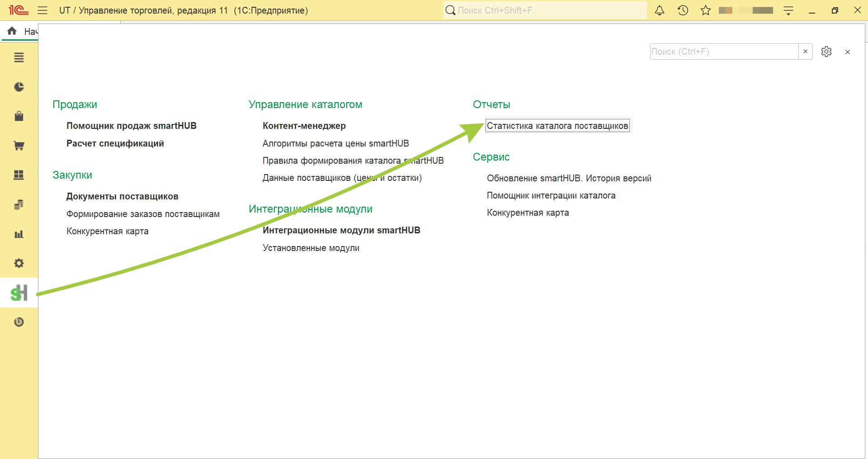The width and height of the screenshot is (868, 459).
Task: Open Контент-менеджер
Action: pos(304,126)
